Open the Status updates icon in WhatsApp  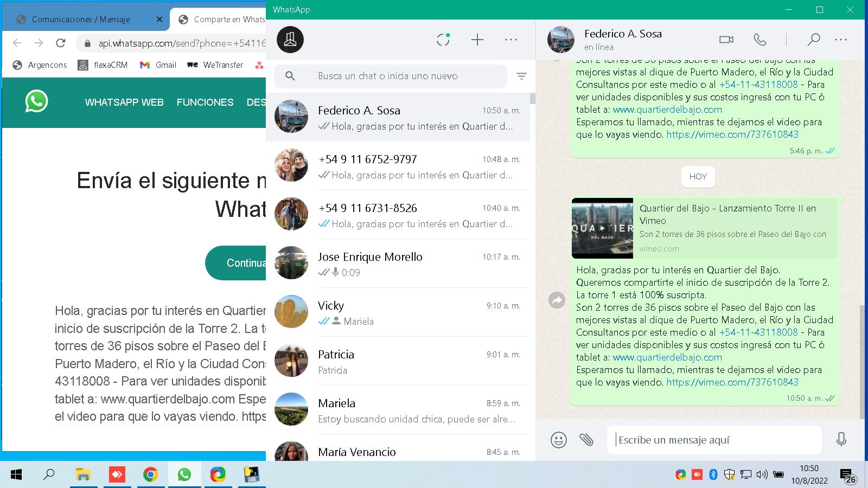(443, 40)
